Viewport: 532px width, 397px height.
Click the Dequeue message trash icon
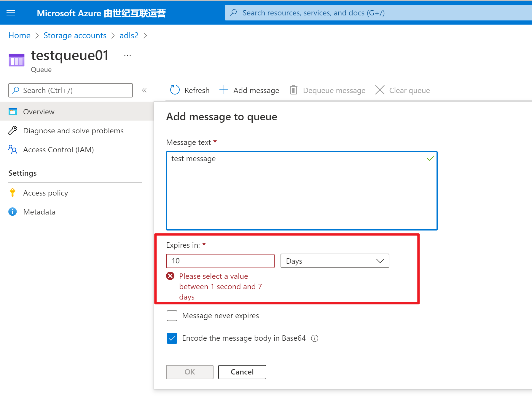coord(293,90)
